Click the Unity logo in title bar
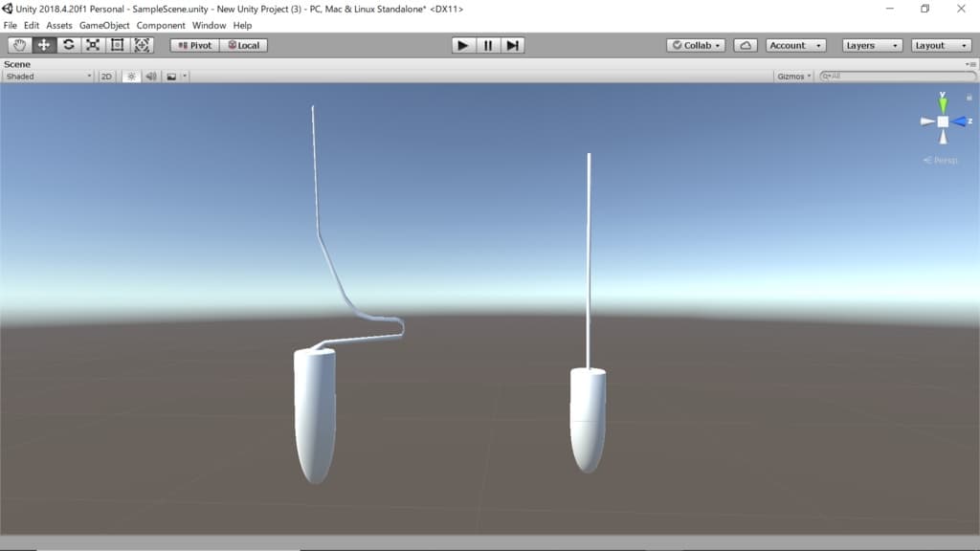This screenshot has height=551, width=980. [8, 9]
